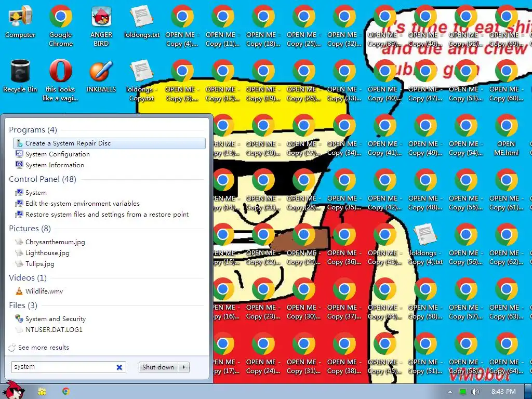Select 'loldongs - Copy (4).txt' file icon
532x399 pixels.
click(x=425, y=244)
